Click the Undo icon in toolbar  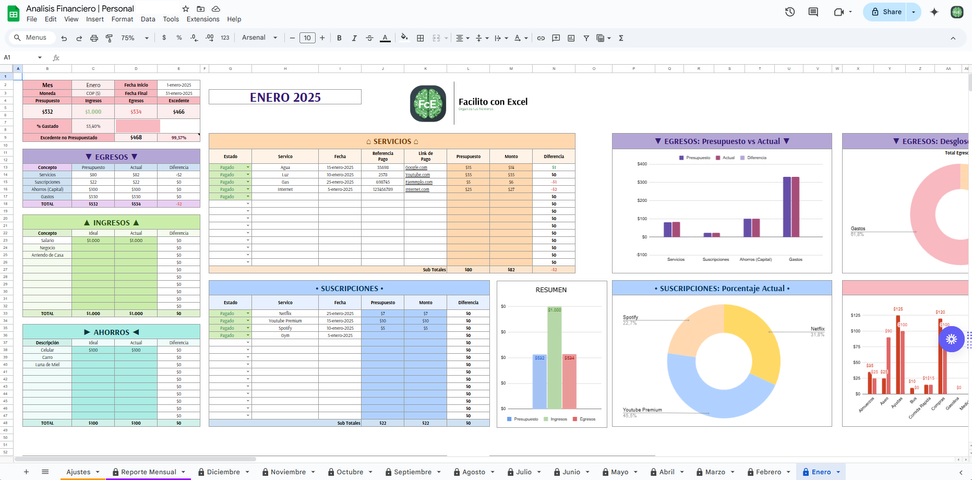(64, 38)
